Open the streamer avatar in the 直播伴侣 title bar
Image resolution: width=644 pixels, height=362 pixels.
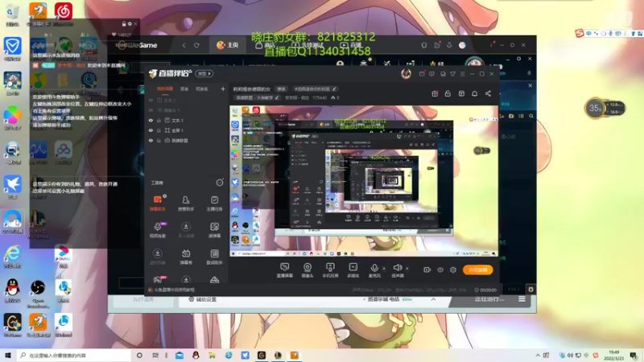click(407, 73)
